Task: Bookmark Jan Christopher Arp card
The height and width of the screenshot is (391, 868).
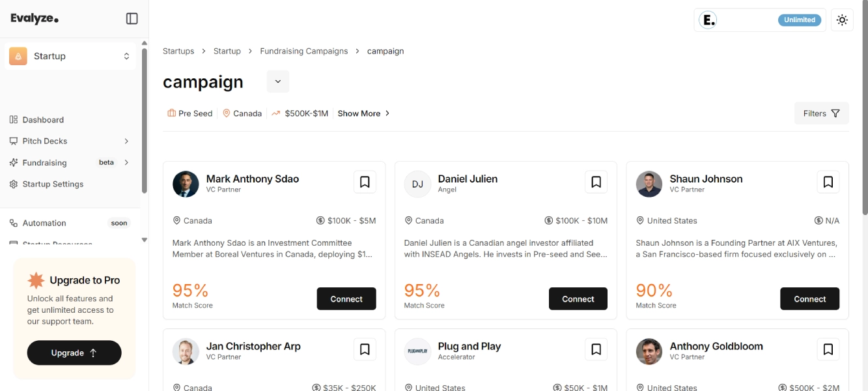Action: click(365, 350)
